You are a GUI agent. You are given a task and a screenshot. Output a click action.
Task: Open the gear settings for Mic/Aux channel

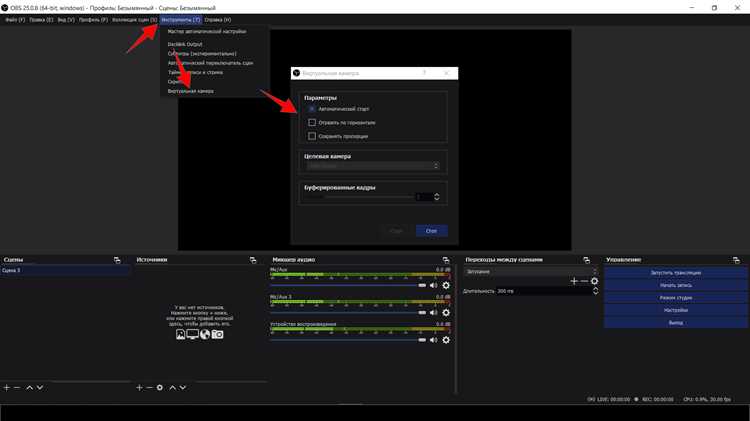(446, 285)
